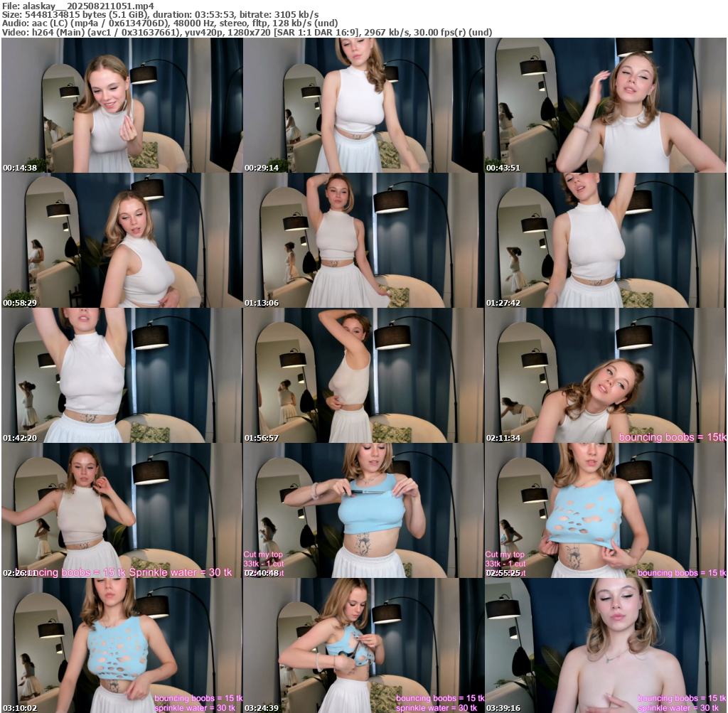Click the 01:56:57 timestamp label

click(x=262, y=438)
